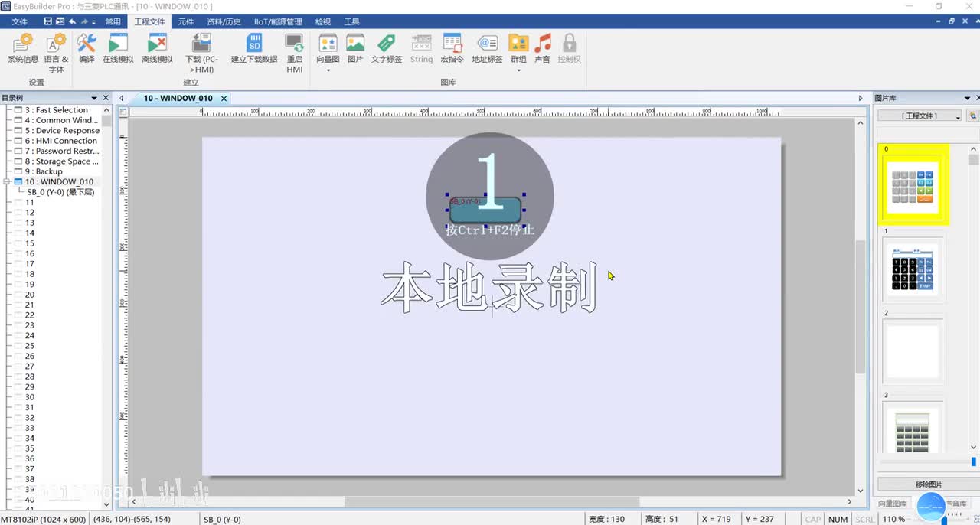
Task: Select picture thumbnail 3 in library
Action: (x=914, y=427)
